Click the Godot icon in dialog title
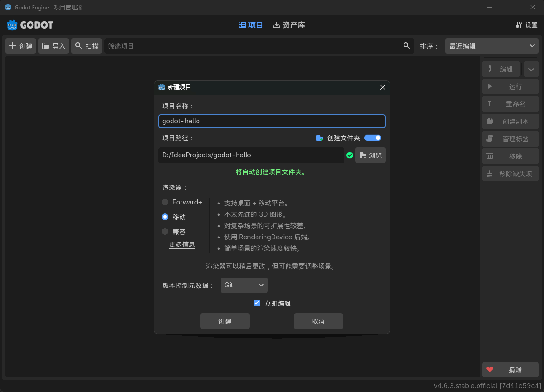Screen dimensions: 544x392 tap(162, 87)
